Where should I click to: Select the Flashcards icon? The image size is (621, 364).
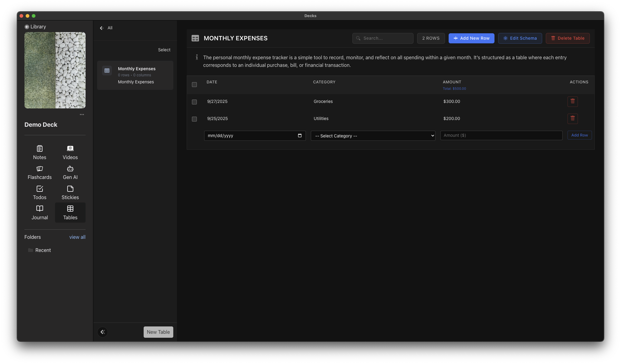[x=39, y=173]
